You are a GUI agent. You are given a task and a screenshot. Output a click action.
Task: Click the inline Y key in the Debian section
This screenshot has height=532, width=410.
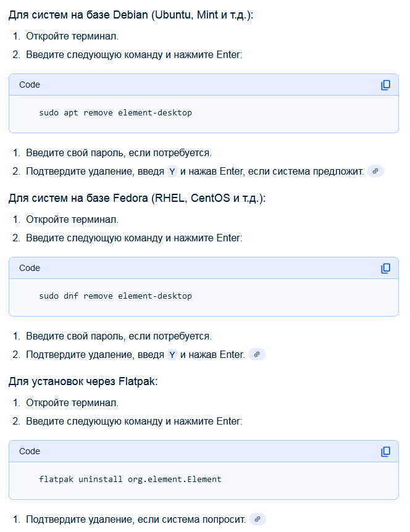coord(172,172)
